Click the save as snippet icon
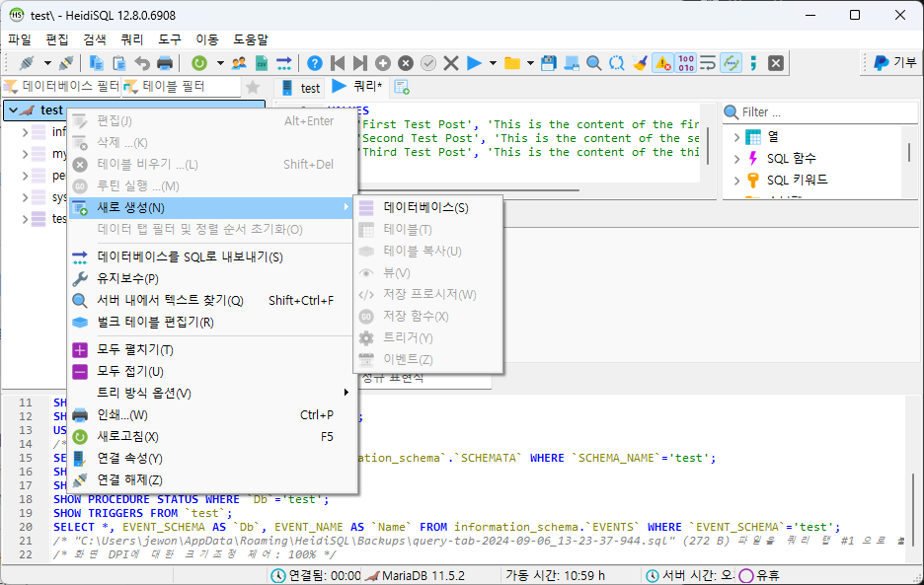Image resolution: width=924 pixels, height=585 pixels. click(x=571, y=63)
